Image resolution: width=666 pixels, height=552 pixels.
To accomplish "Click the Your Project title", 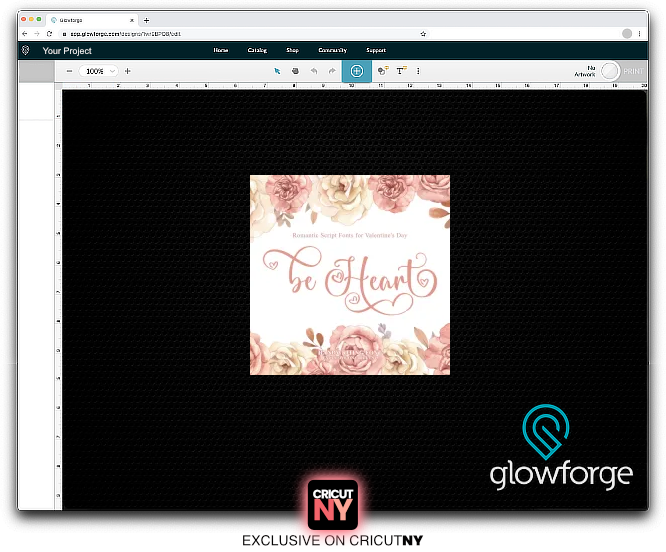I will 67,51.
